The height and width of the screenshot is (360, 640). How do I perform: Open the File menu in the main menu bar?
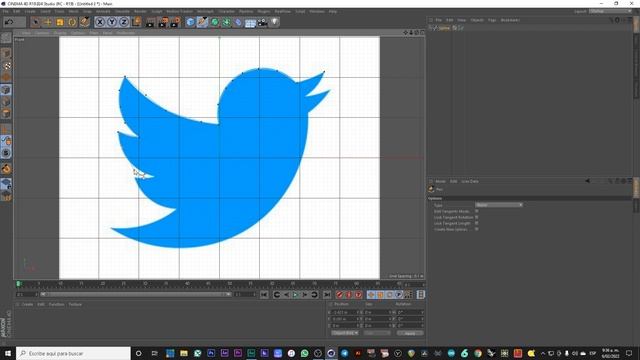click(6, 11)
